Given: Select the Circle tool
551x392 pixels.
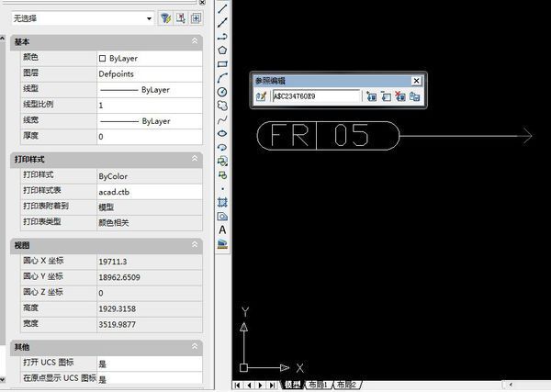Looking at the screenshot, I should (x=222, y=92).
